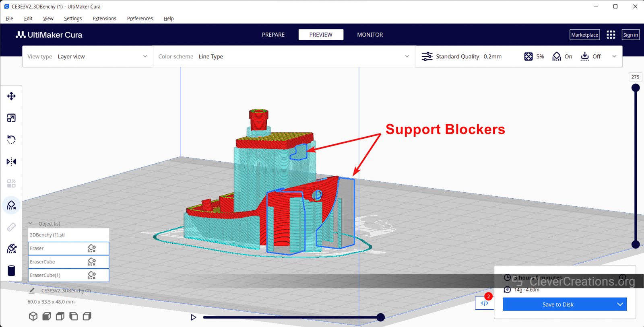Open the Extensions menu
This screenshot has width=644, height=327.
tap(104, 19)
